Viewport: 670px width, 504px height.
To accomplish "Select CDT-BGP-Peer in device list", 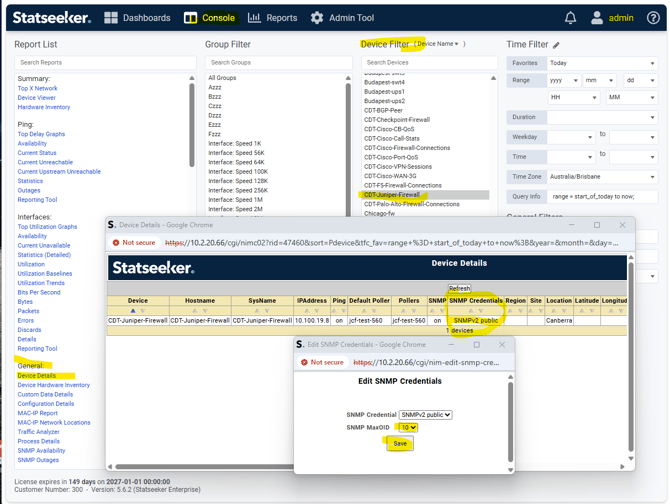I will [383, 111].
